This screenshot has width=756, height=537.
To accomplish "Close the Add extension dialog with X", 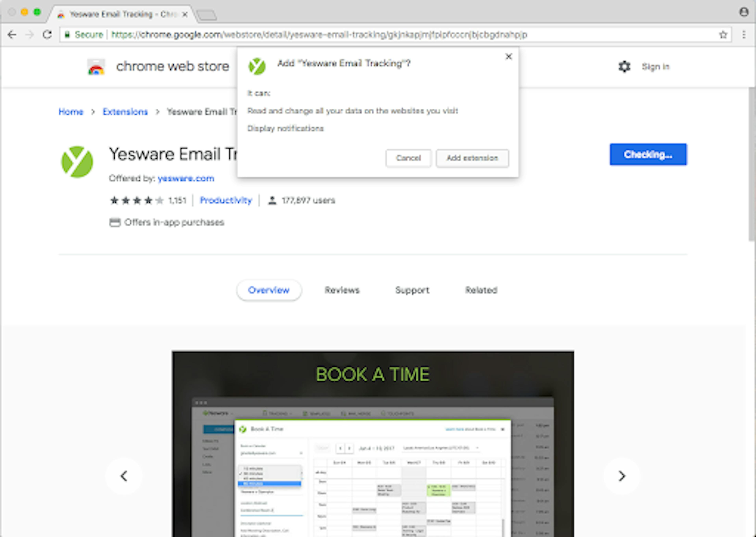I will pyautogui.click(x=509, y=56).
